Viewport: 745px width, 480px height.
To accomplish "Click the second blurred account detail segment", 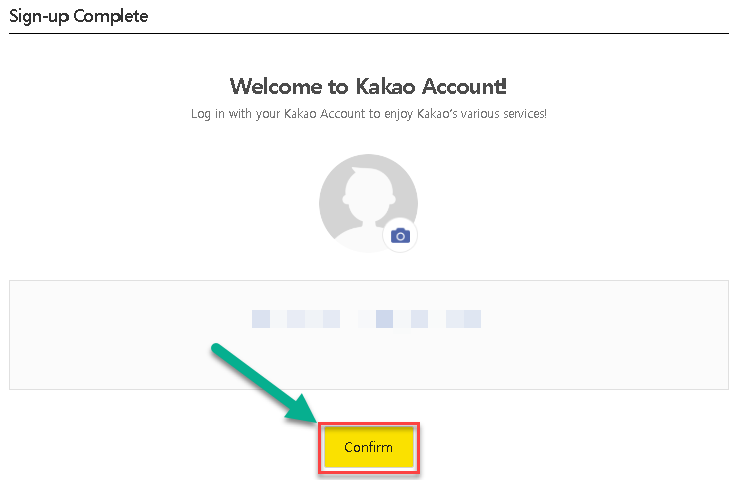I will 420,319.
